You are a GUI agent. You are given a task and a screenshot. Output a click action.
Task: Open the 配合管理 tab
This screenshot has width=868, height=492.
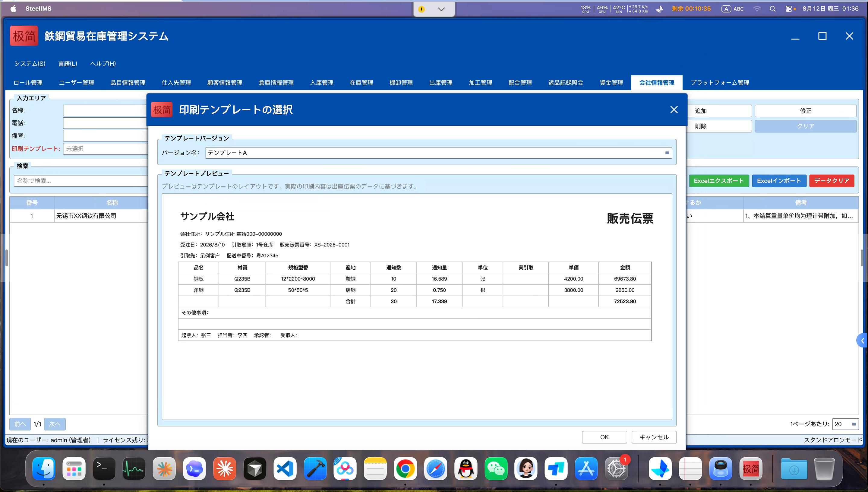coord(520,82)
